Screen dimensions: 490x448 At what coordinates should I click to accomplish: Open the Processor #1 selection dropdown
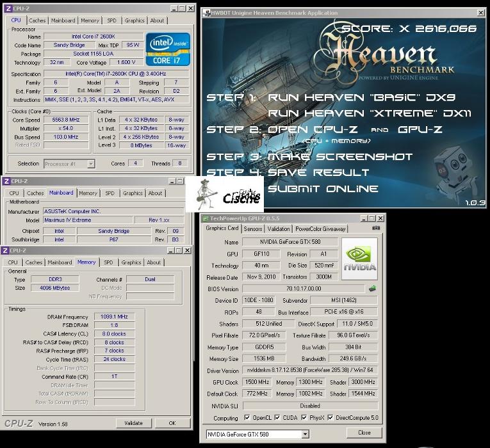point(91,164)
